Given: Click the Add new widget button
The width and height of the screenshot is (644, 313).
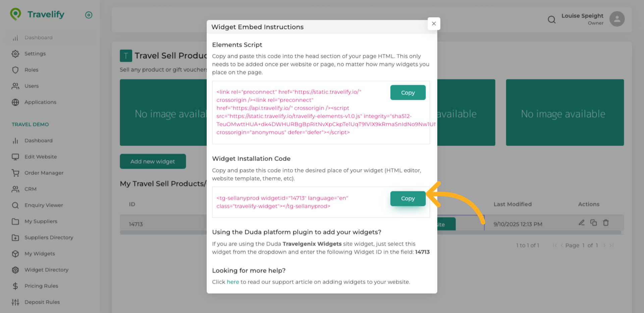Looking at the screenshot, I should [x=153, y=161].
